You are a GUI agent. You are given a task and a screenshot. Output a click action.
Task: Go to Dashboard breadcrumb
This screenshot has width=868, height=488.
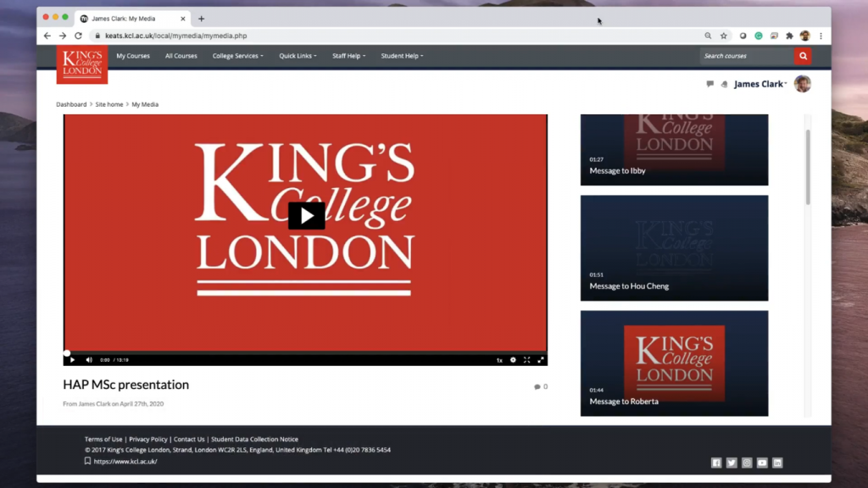point(71,104)
